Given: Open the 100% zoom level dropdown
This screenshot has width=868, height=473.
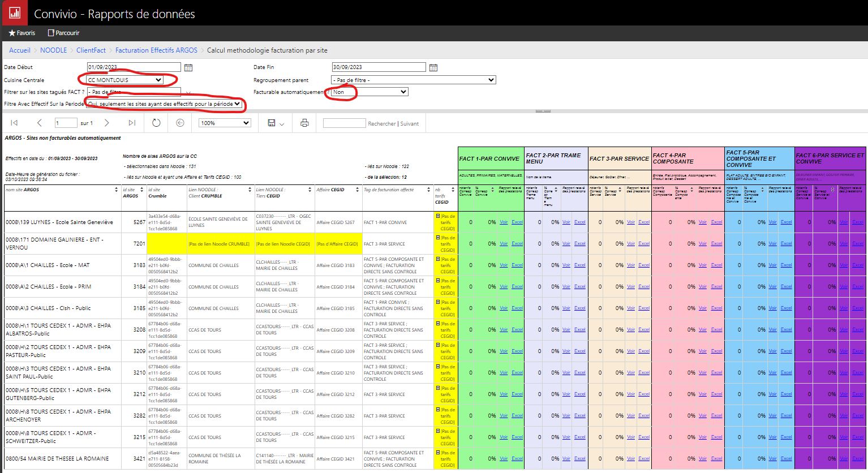Looking at the screenshot, I should coord(225,123).
